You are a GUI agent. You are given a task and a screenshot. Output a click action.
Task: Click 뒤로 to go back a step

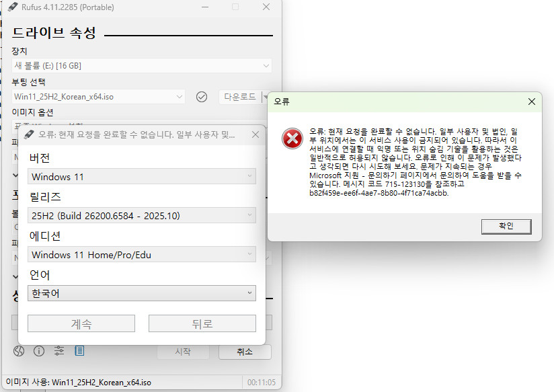pyautogui.click(x=202, y=323)
